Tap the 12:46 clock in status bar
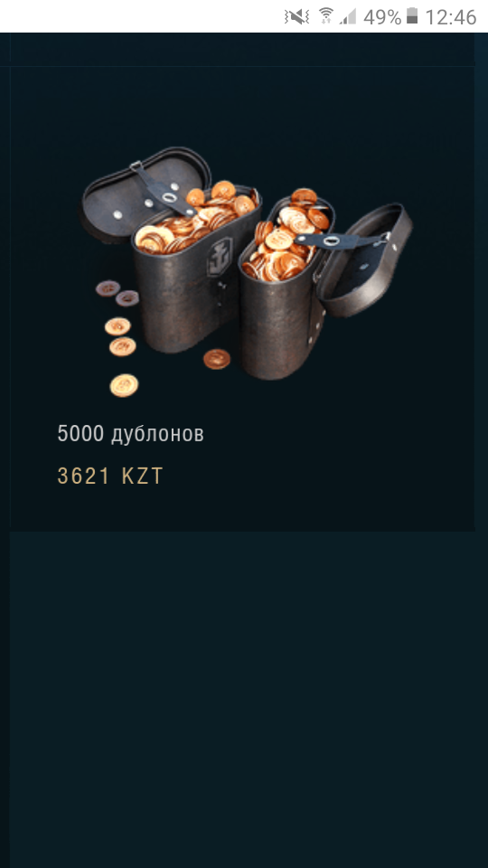 tap(450, 17)
